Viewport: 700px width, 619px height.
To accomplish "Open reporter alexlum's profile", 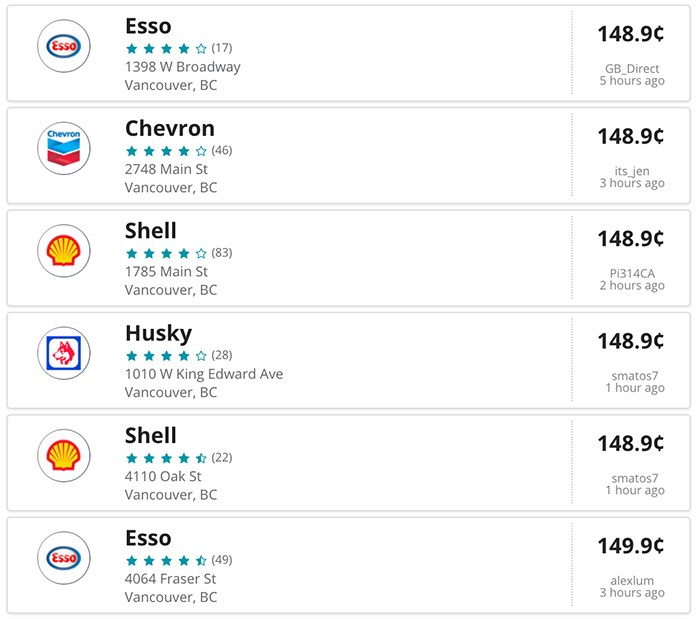I will click(632, 581).
